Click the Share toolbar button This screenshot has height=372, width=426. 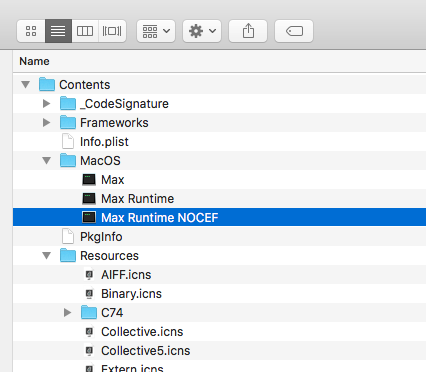(x=248, y=31)
